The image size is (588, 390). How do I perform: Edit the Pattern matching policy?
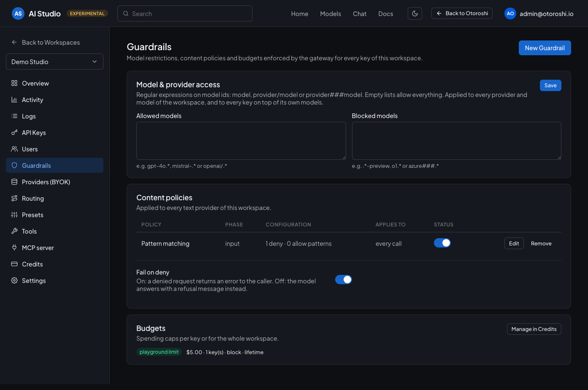pos(514,243)
